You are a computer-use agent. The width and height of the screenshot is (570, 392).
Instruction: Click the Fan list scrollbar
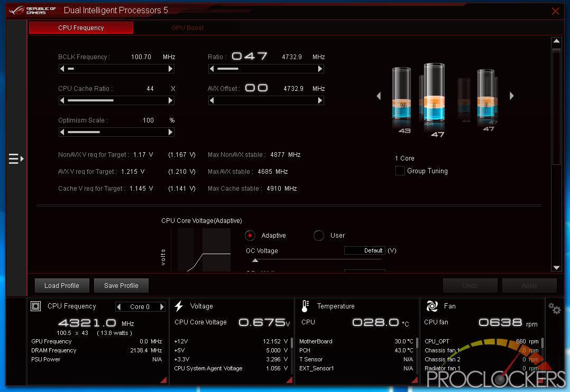point(543,343)
